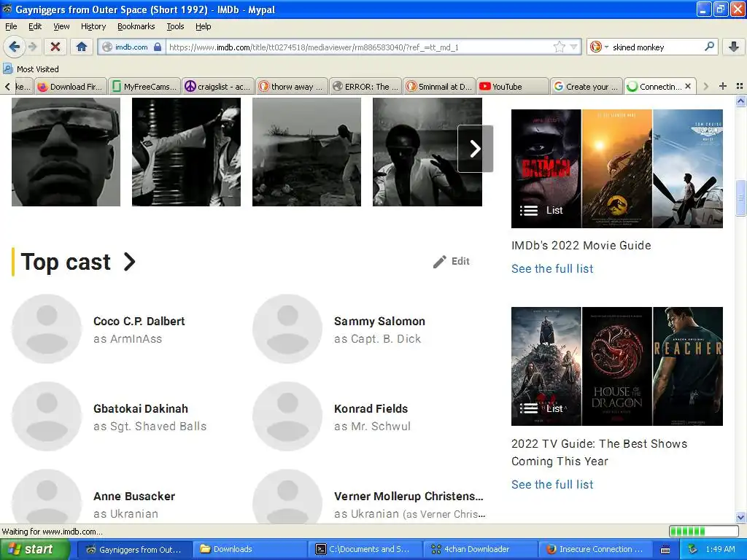
Task: Open the History menu
Action: tap(93, 26)
